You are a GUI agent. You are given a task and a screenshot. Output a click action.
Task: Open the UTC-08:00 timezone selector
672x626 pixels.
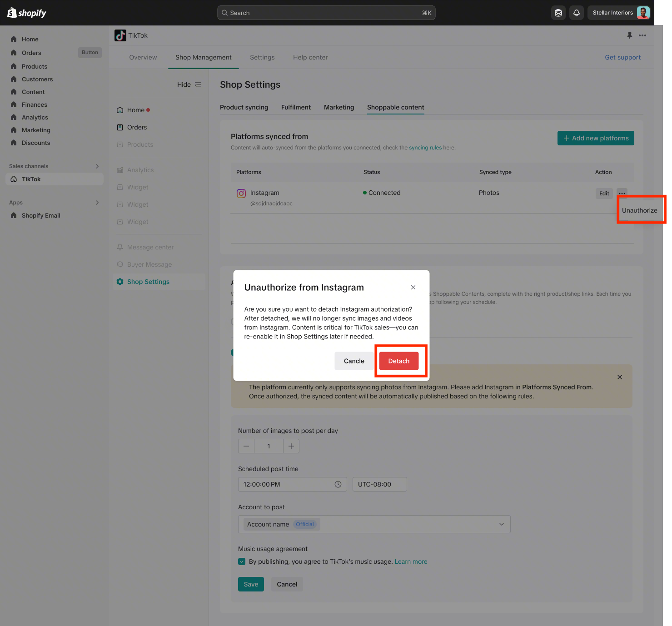[x=380, y=484]
